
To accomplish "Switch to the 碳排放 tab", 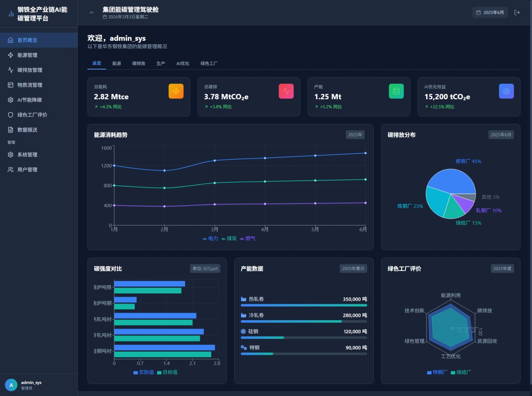I will [x=139, y=63].
